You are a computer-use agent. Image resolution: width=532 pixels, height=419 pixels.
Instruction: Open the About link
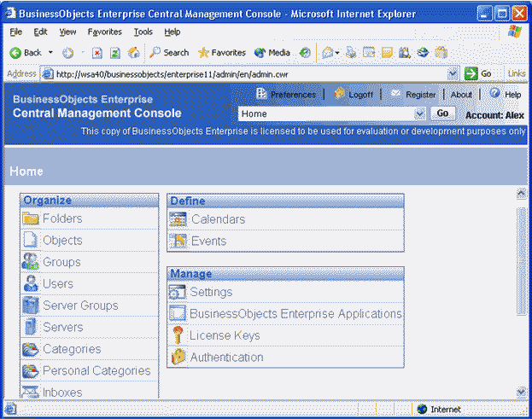(x=461, y=95)
